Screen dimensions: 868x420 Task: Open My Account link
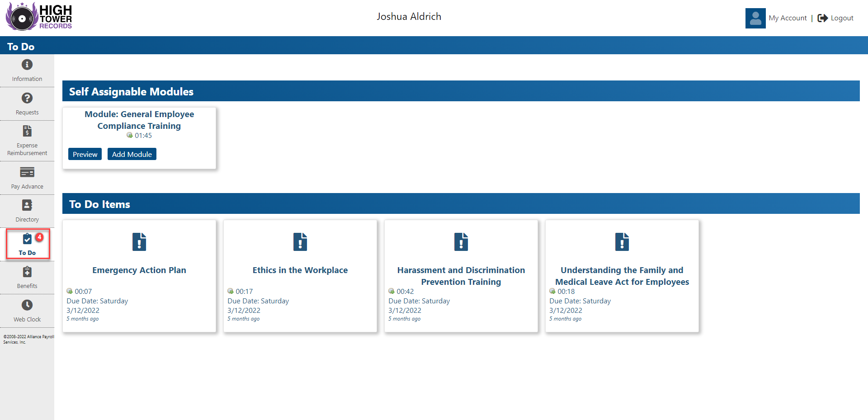click(788, 18)
